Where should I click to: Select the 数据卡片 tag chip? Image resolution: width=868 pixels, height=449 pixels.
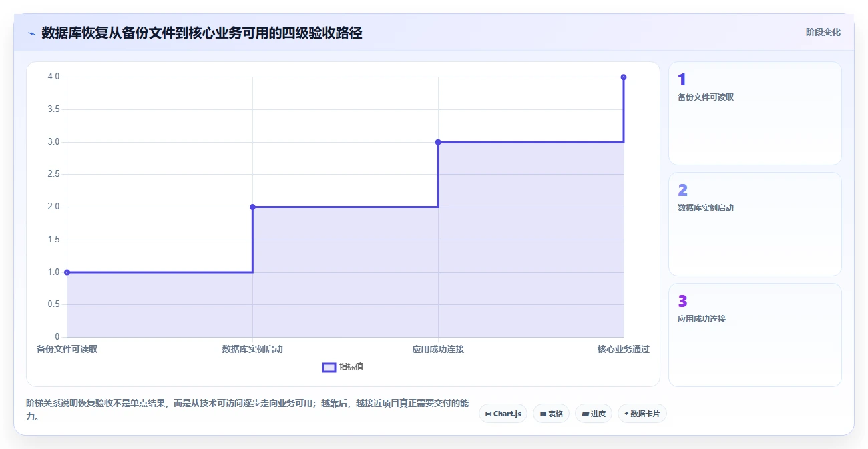coord(642,414)
